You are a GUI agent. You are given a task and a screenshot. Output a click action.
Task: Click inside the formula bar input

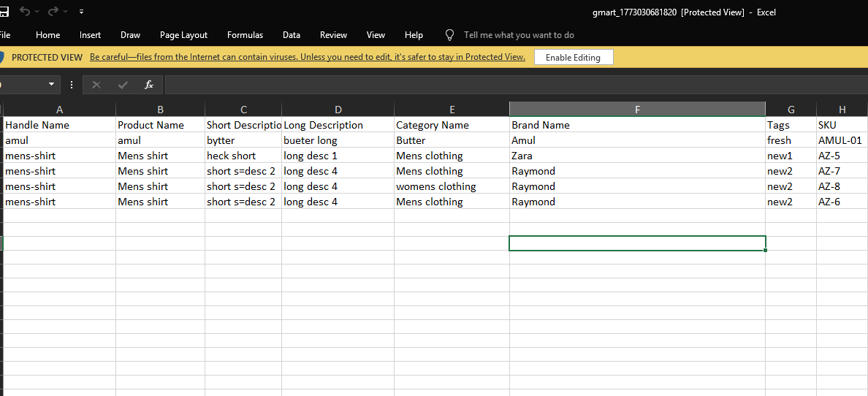[x=516, y=85]
